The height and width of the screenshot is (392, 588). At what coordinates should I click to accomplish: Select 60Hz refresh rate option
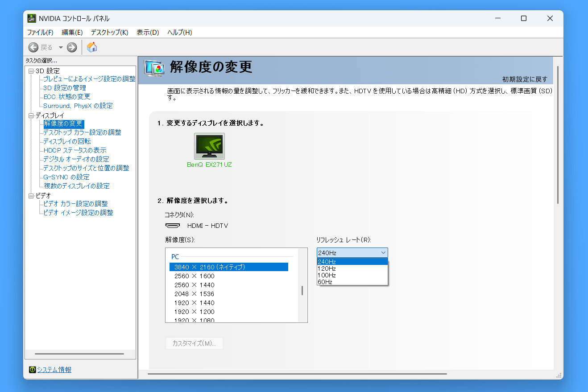(x=325, y=282)
